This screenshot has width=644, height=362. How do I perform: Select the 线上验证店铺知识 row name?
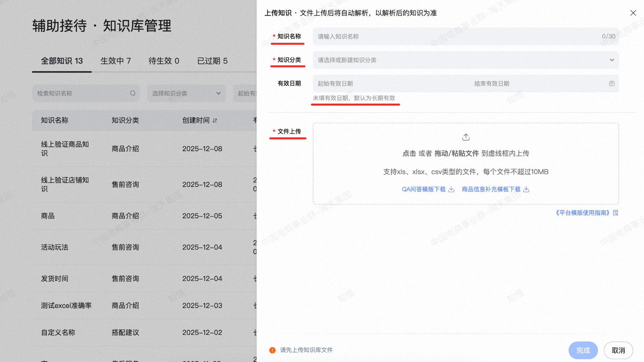click(65, 184)
